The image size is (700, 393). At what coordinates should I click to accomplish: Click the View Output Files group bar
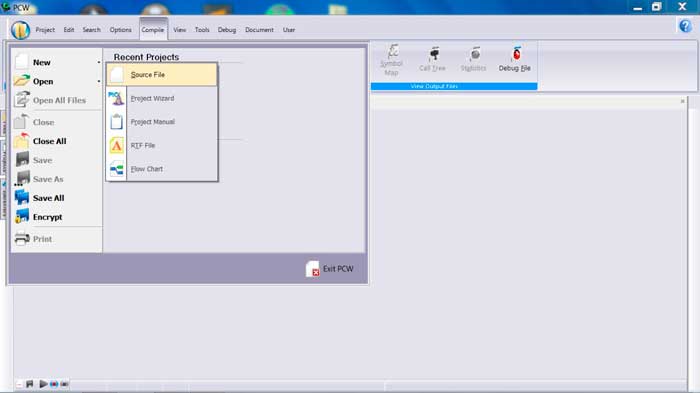454,86
